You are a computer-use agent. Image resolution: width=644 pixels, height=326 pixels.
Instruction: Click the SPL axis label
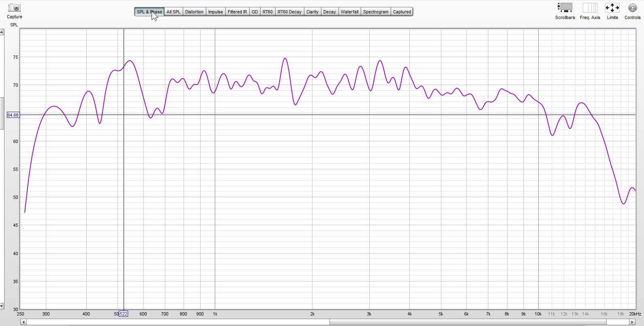point(14,25)
